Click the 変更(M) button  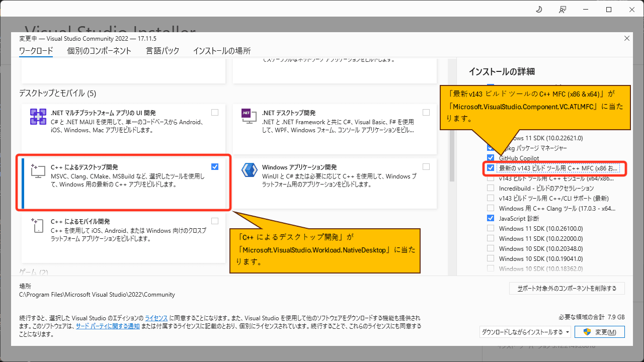(x=600, y=332)
